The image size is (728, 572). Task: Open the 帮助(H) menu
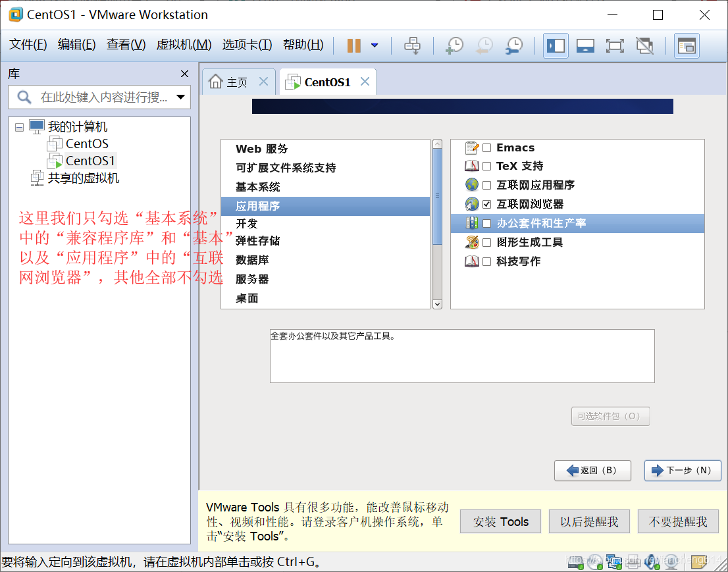coord(303,45)
